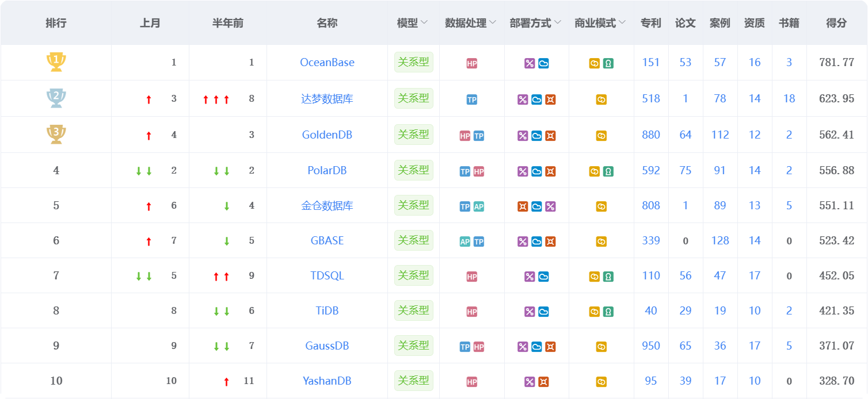Click the score 328.70
868x399 pixels.
click(836, 381)
